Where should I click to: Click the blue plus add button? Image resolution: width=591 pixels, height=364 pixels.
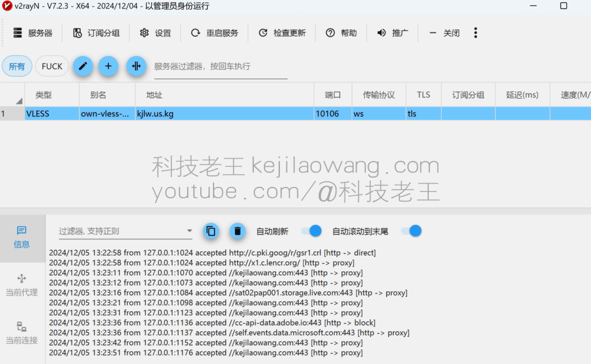point(108,66)
